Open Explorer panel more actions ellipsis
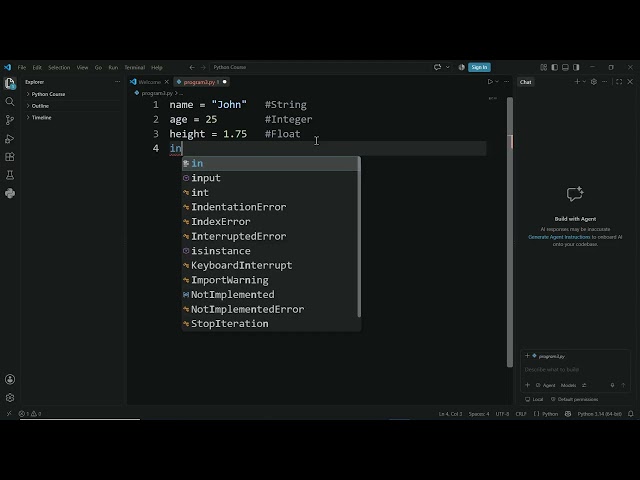The width and height of the screenshot is (640, 480). 118,82
